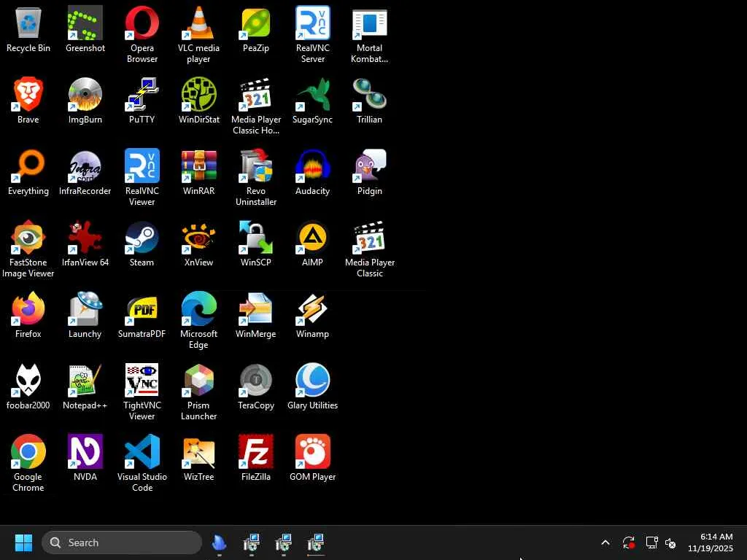Select the WinRAR desktop icon
Image resolution: width=747 pixels, height=560 pixels.
pyautogui.click(x=198, y=166)
